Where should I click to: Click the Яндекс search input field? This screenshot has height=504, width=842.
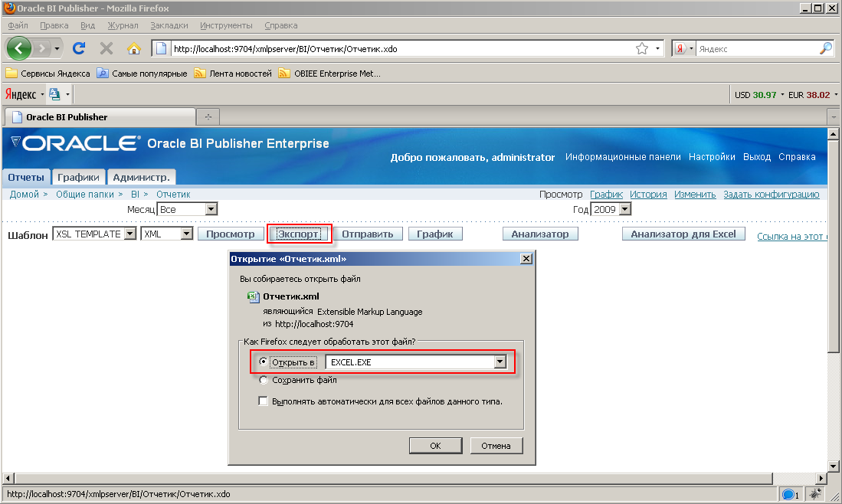(757, 49)
